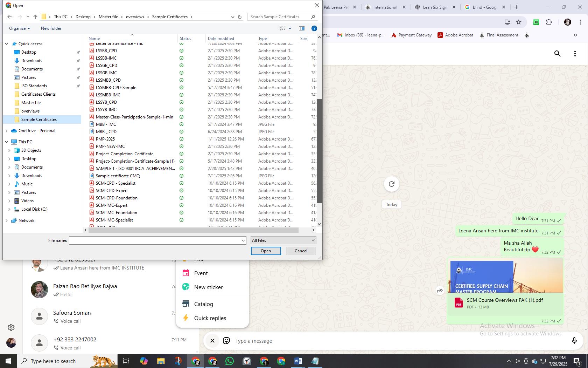Image resolution: width=588 pixels, height=368 pixels.
Task: Click the scroll down arrow of file list
Action: 319,224
